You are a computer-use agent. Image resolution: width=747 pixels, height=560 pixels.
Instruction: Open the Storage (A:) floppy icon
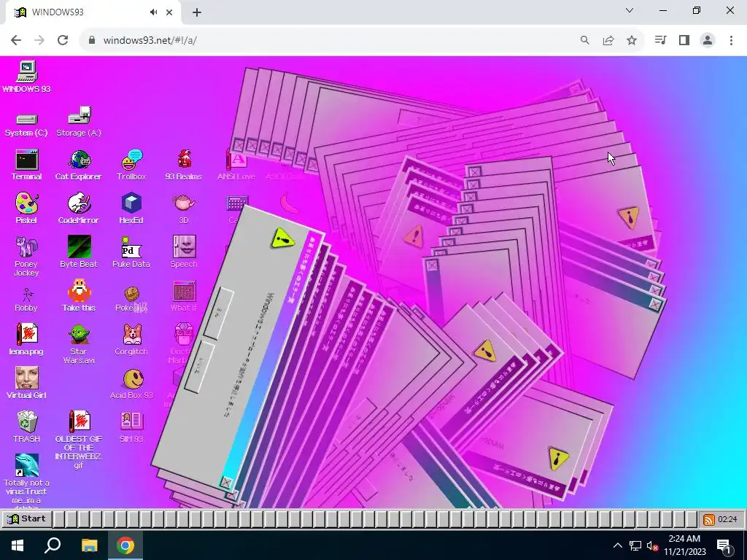click(79, 116)
